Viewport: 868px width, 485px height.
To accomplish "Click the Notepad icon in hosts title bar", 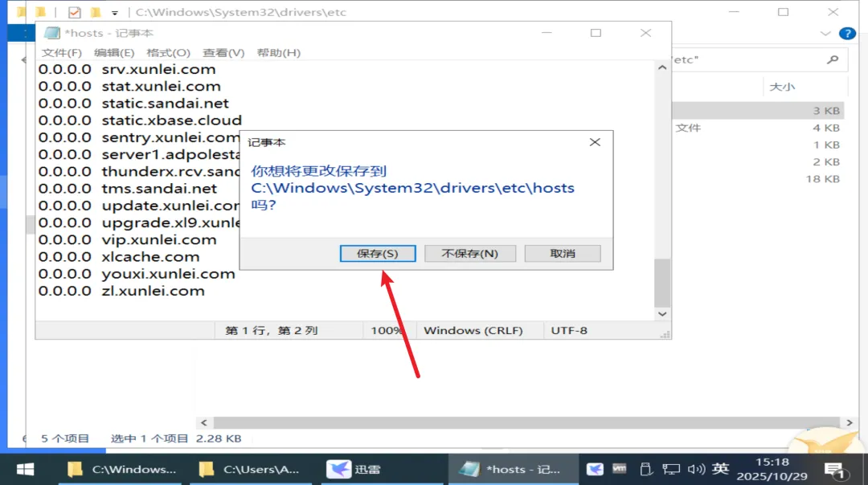I will click(52, 33).
